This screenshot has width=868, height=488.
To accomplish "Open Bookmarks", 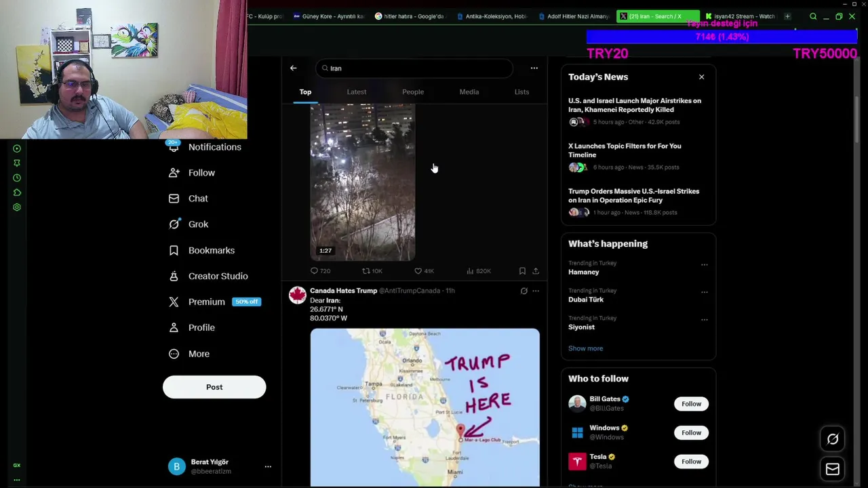I will tap(201, 250).
